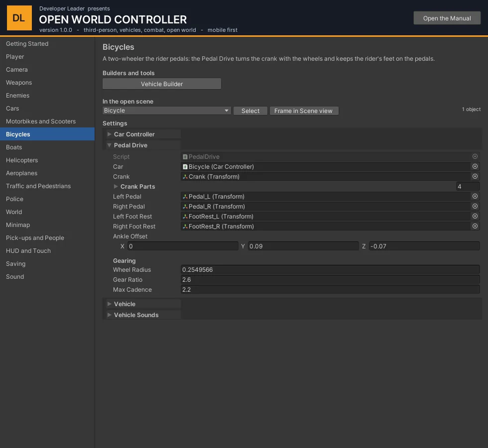
Task: Open object picker for Right Foot Rest
Action: (475, 226)
